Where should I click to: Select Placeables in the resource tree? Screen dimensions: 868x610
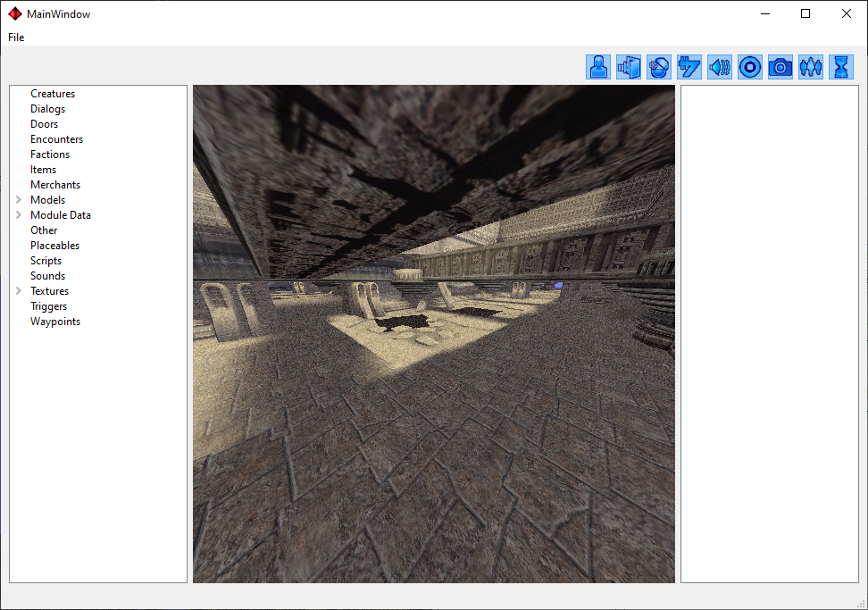tap(54, 246)
